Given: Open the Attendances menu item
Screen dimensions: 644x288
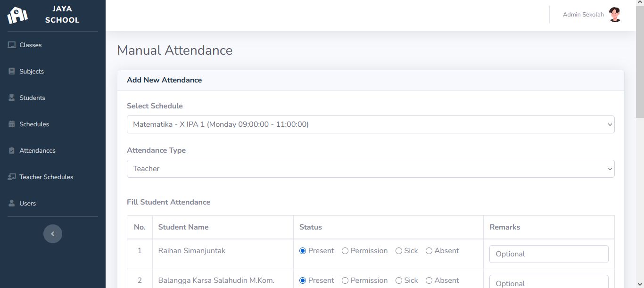Looking at the screenshot, I should coord(37,151).
